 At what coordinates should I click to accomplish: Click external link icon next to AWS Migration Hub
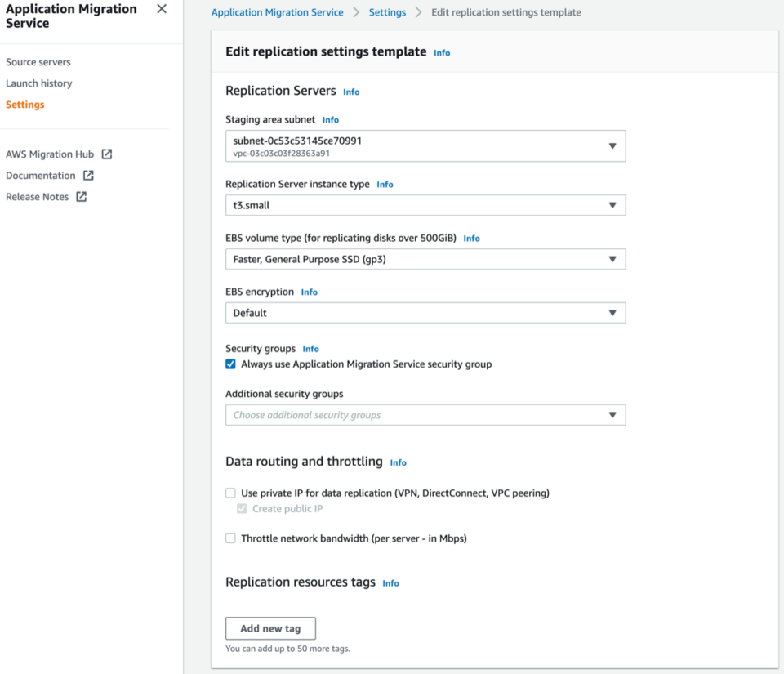coord(107,154)
